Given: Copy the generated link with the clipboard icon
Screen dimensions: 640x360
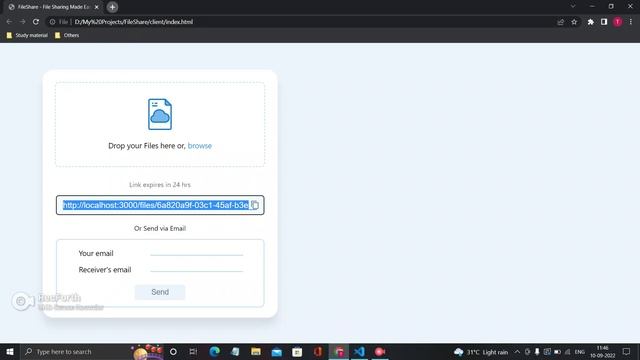Looking at the screenshot, I should click(255, 205).
